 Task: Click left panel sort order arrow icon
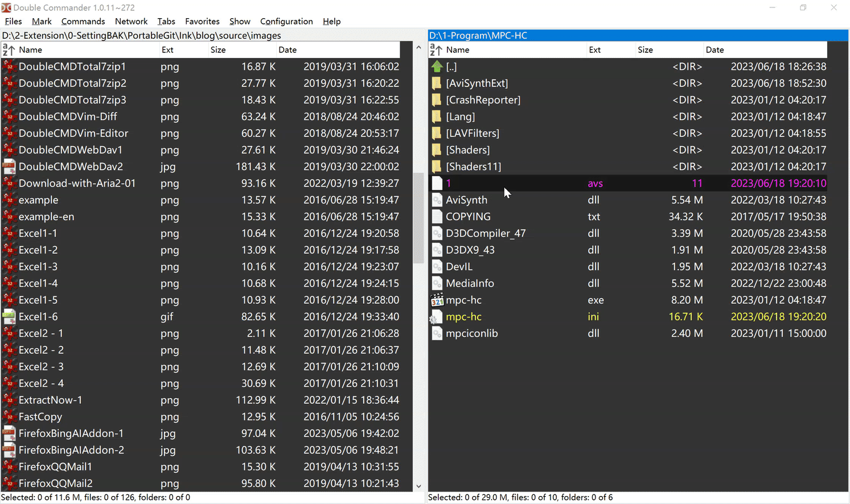point(9,50)
